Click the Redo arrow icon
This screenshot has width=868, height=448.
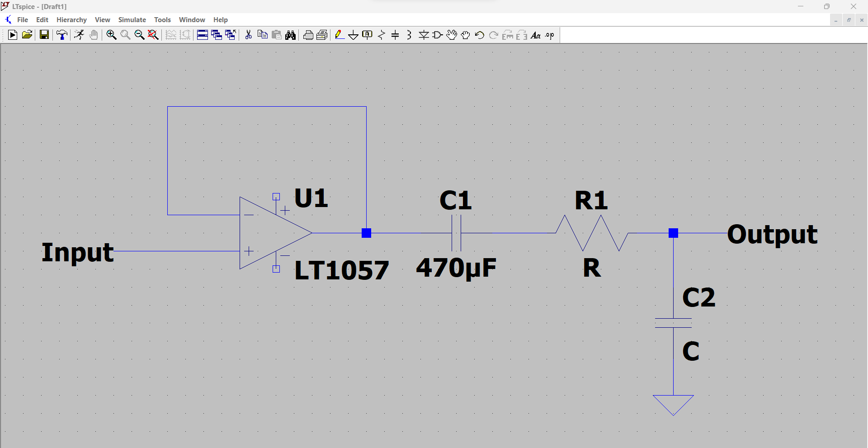click(x=494, y=35)
